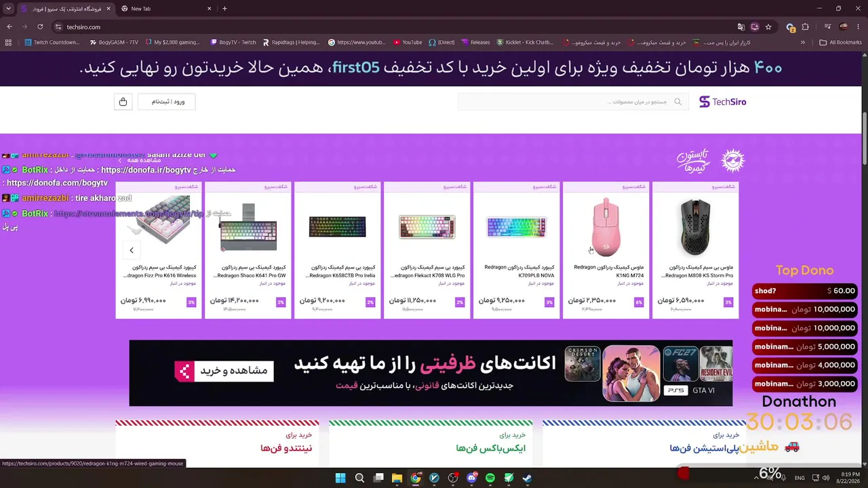Open the Chrome Extensions puzzle icon

tap(805, 27)
